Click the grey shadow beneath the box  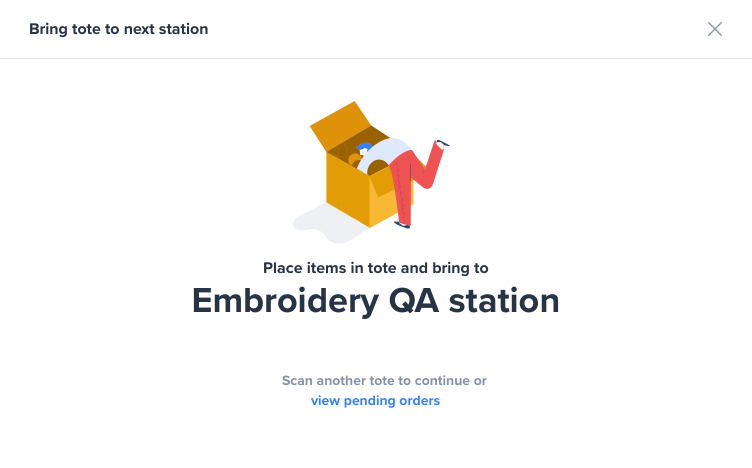326,225
